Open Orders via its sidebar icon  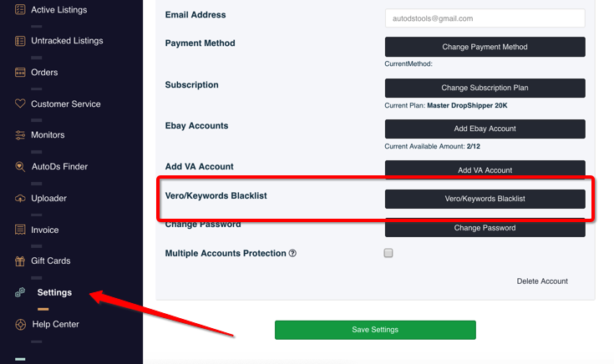point(20,73)
